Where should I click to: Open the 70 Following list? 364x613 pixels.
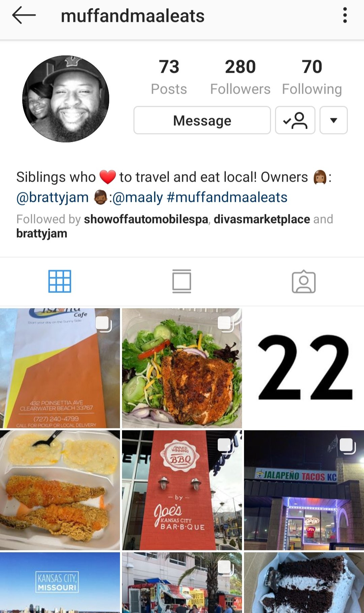click(312, 77)
